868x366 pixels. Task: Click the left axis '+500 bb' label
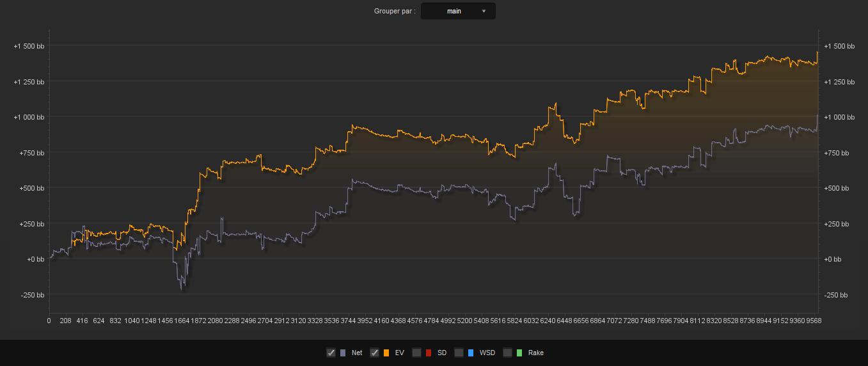coord(31,188)
